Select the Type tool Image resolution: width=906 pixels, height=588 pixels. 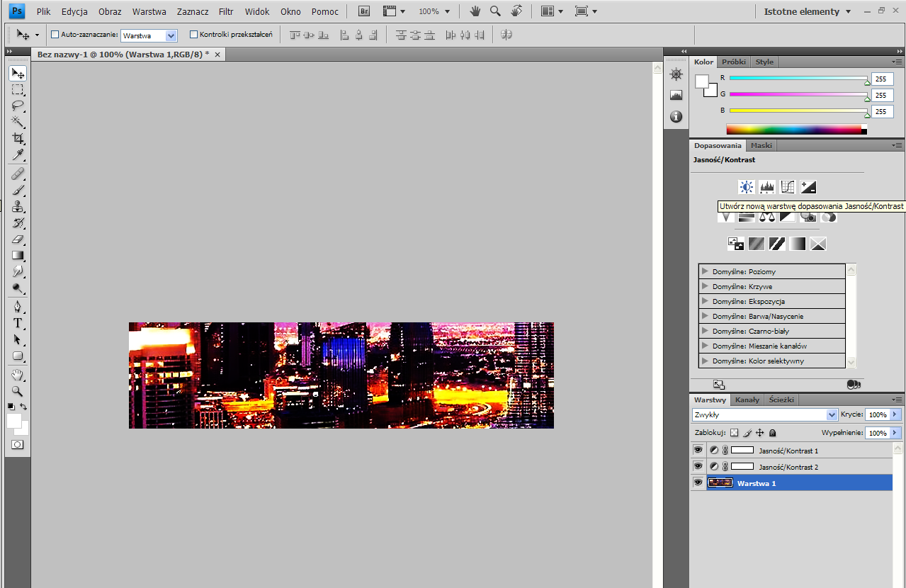tap(18, 324)
